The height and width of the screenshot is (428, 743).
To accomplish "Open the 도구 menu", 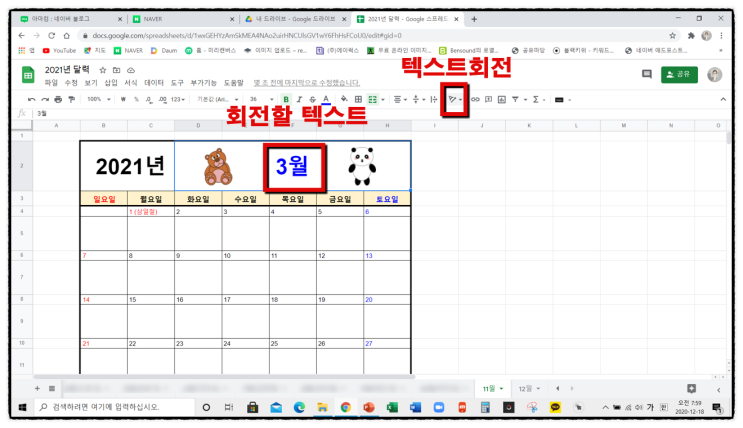I will tap(177, 83).
